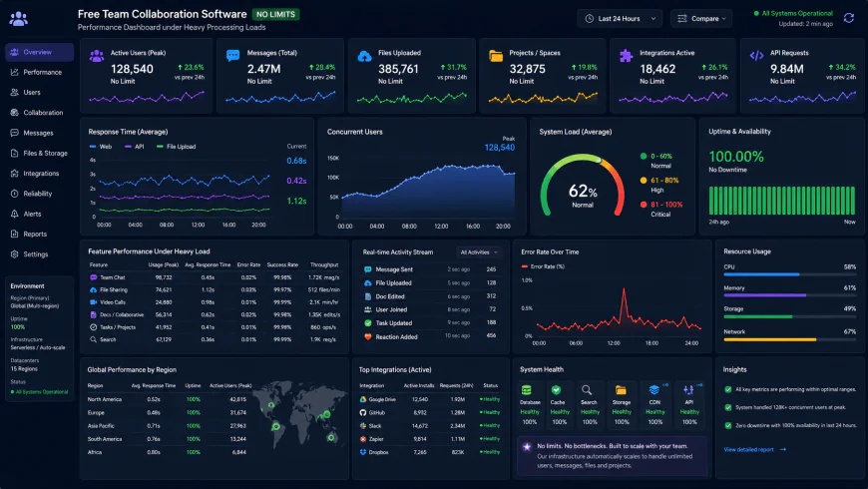Go to Performance in sidebar
The width and height of the screenshot is (868, 489).
click(x=39, y=72)
